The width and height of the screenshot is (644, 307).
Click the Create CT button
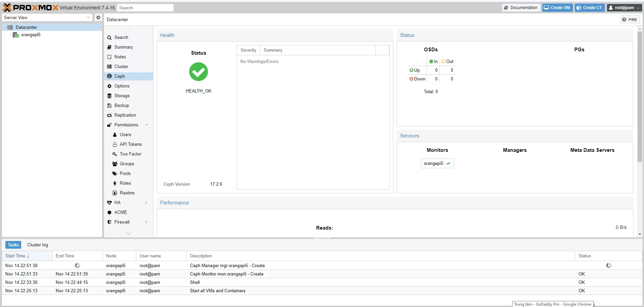tap(589, 8)
